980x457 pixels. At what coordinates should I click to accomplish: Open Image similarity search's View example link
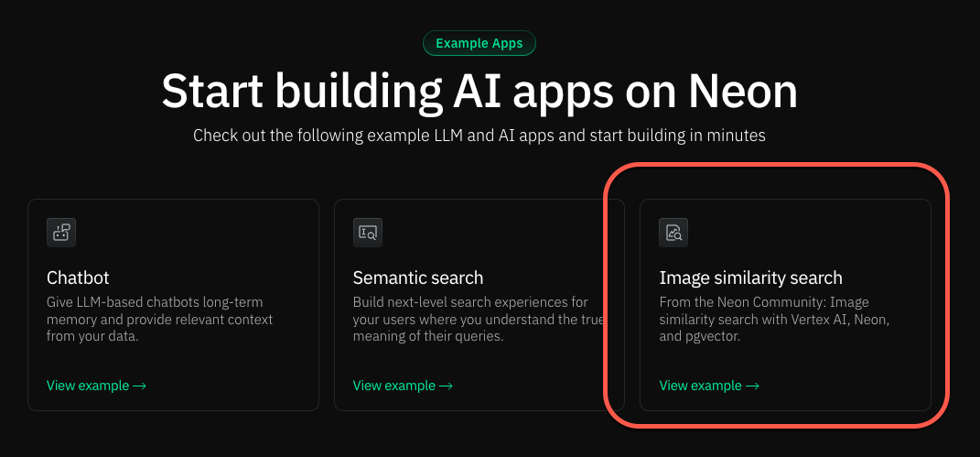tap(709, 385)
